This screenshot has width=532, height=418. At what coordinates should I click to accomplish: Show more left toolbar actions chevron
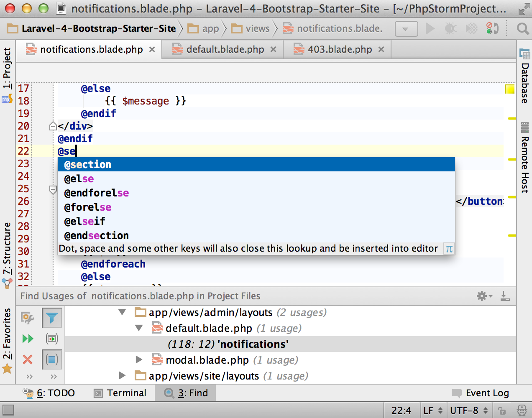point(29,377)
